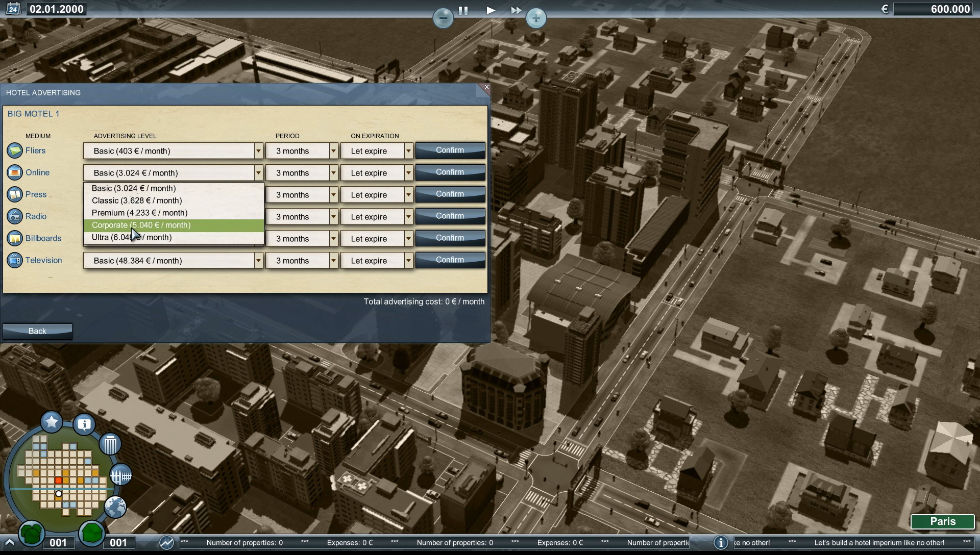Open the Fliers period dropdown
The width and height of the screenshot is (980, 555).
pyautogui.click(x=332, y=150)
